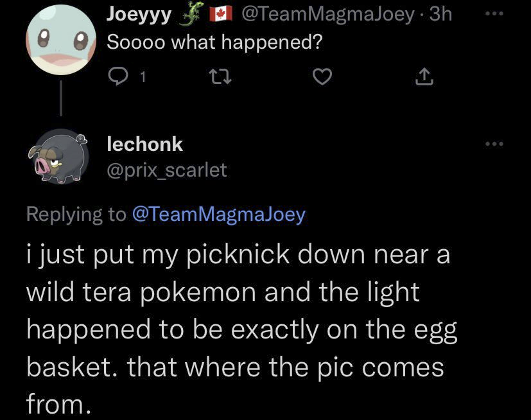
Task: Click the gray "Replying to" label
Action: click(x=76, y=214)
